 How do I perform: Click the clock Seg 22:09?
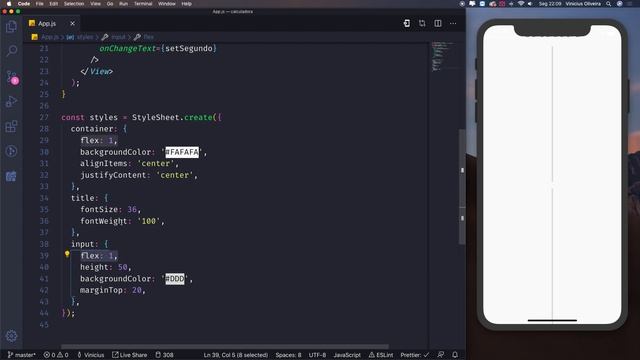550,4
